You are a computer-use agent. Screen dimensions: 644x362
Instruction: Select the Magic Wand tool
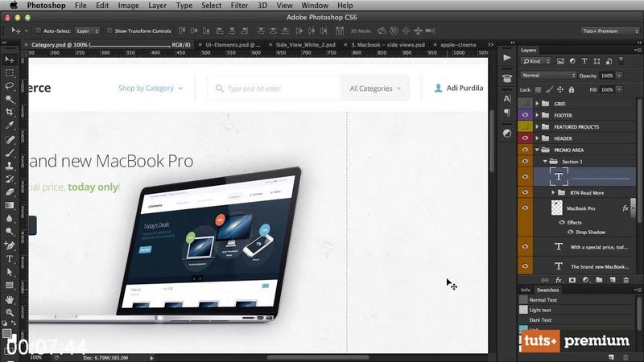point(9,99)
